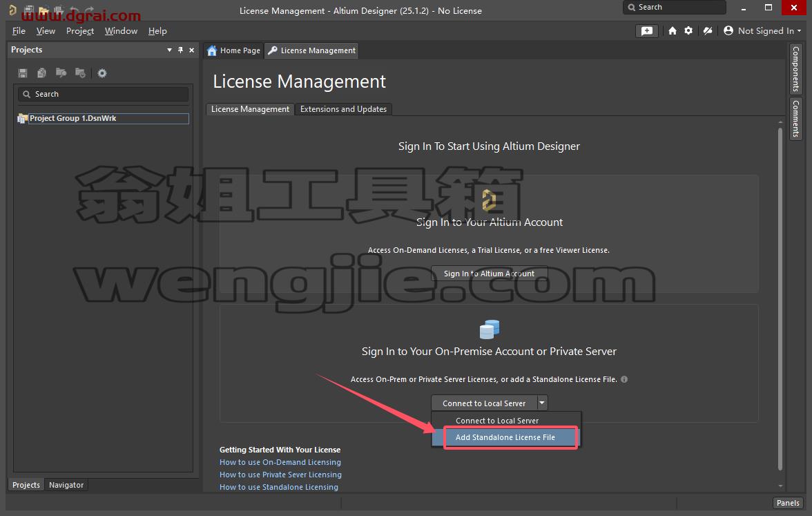The height and width of the screenshot is (516, 812).
Task: Click the feedback comment-plus icon
Action: pyautogui.click(x=647, y=31)
